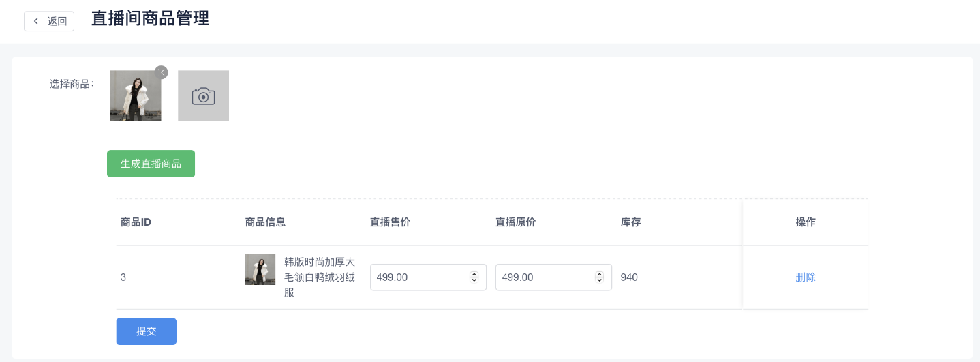Decrease 直播售价 with the down arrow
Screen dimensions: 980x362
coord(474,280)
